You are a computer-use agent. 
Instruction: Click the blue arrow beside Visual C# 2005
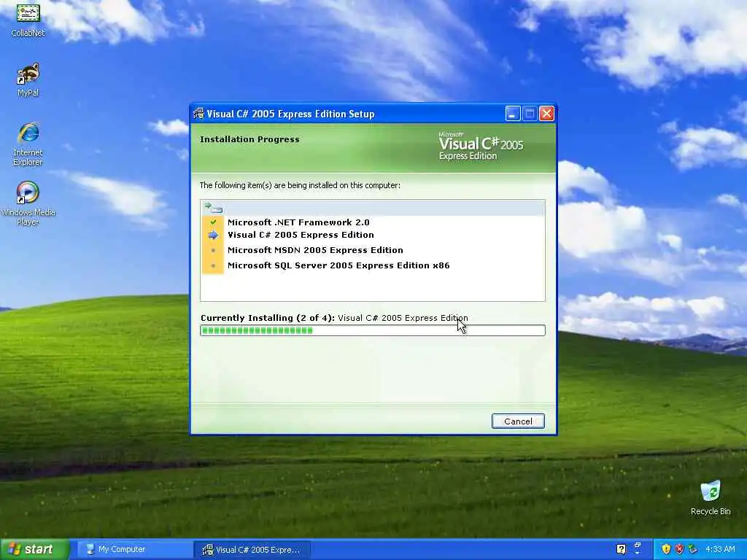[x=213, y=236]
